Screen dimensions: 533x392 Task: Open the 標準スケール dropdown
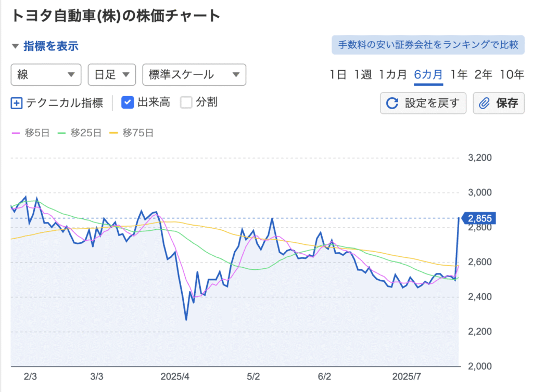coord(194,75)
